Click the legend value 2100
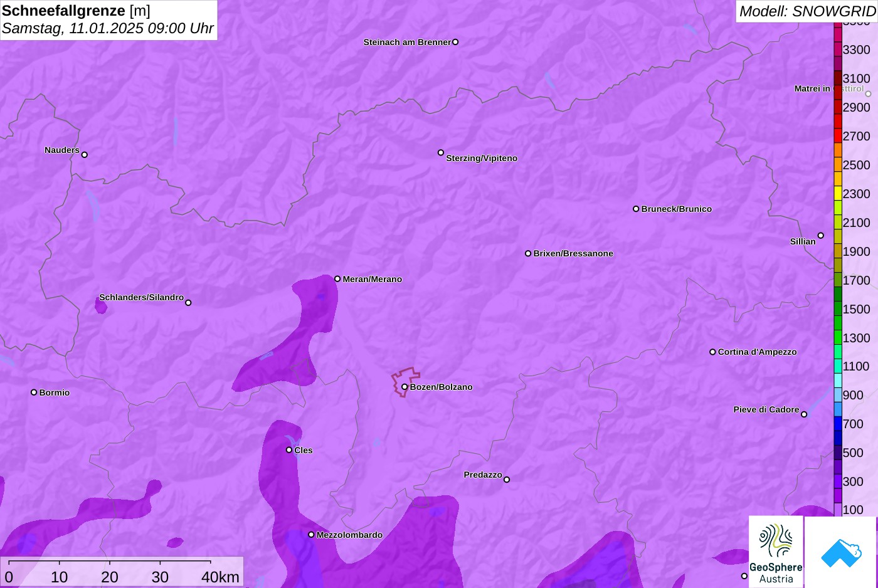Screen dimensions: 878x588 [x=856, y=223]
